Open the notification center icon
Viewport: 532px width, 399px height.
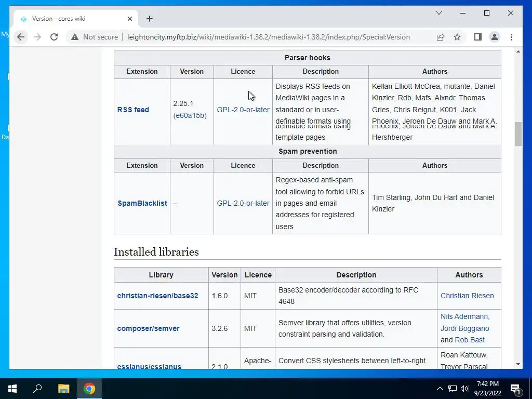point(516,389)
